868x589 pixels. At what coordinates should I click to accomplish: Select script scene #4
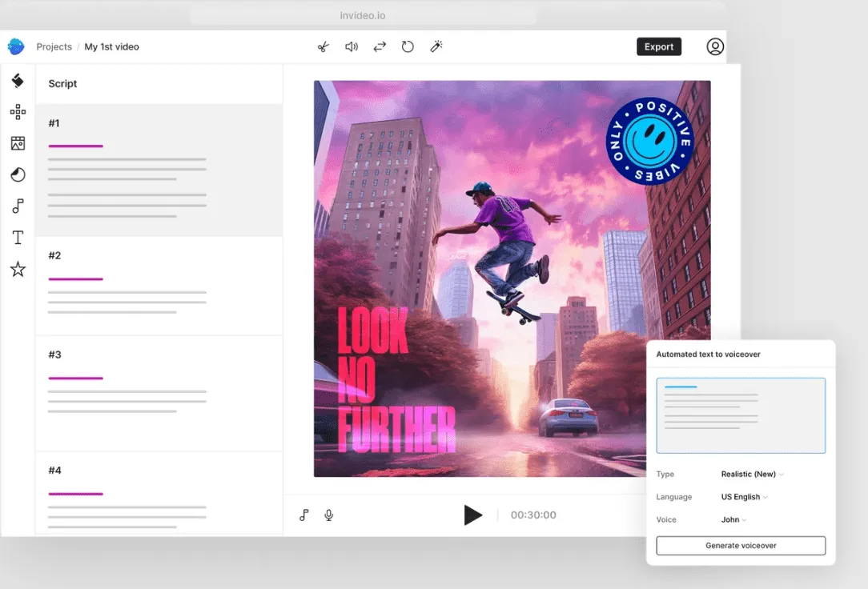click(x=159, y=494)
